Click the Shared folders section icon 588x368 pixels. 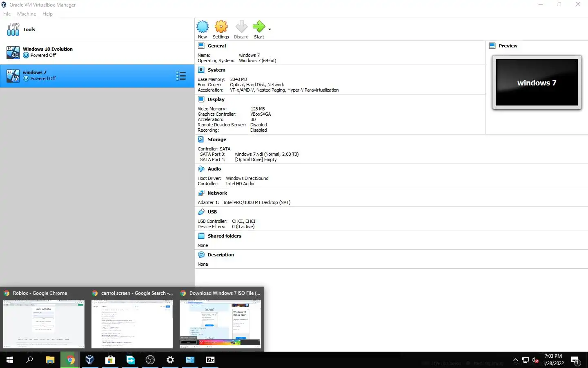201,236
